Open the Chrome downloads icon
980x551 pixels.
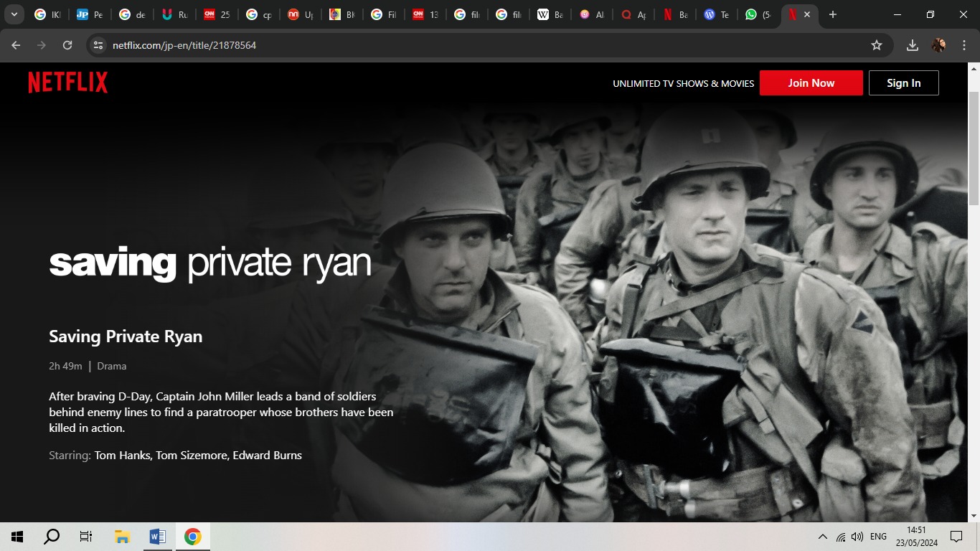[x=913, y=45]
